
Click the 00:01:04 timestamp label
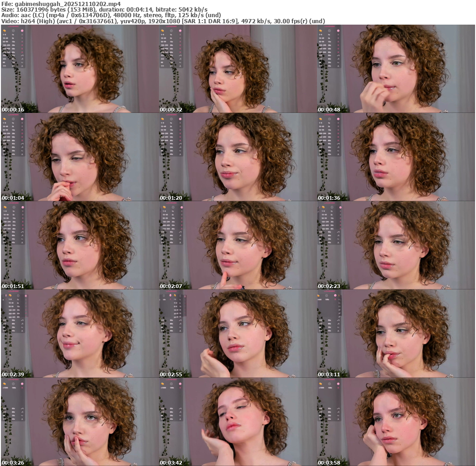[13, 198]
